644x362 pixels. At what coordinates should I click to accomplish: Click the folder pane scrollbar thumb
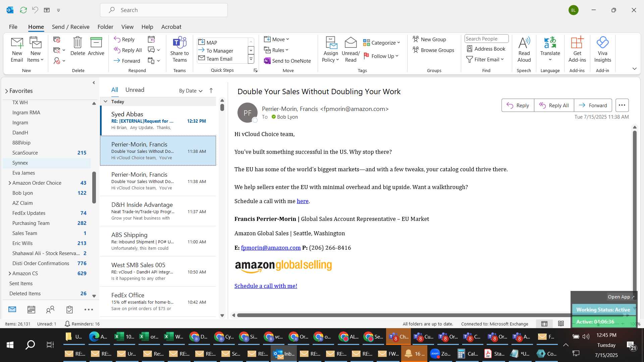coord(94,187)
